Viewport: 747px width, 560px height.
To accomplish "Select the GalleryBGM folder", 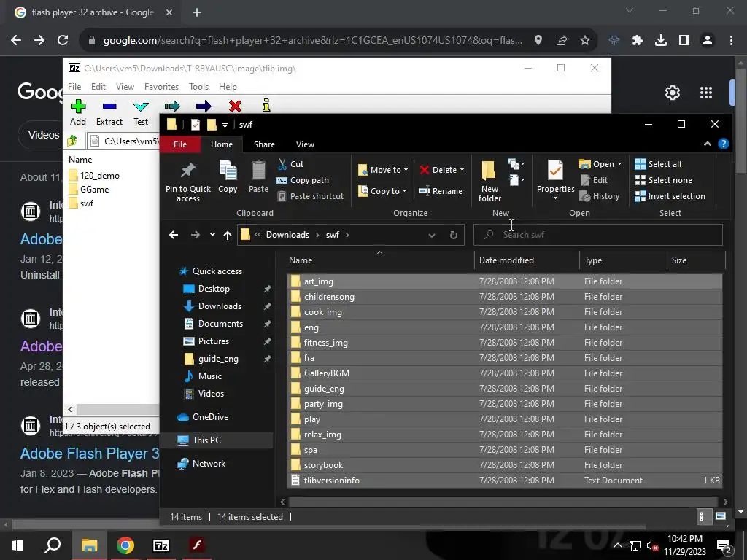I will pos(505,373).
